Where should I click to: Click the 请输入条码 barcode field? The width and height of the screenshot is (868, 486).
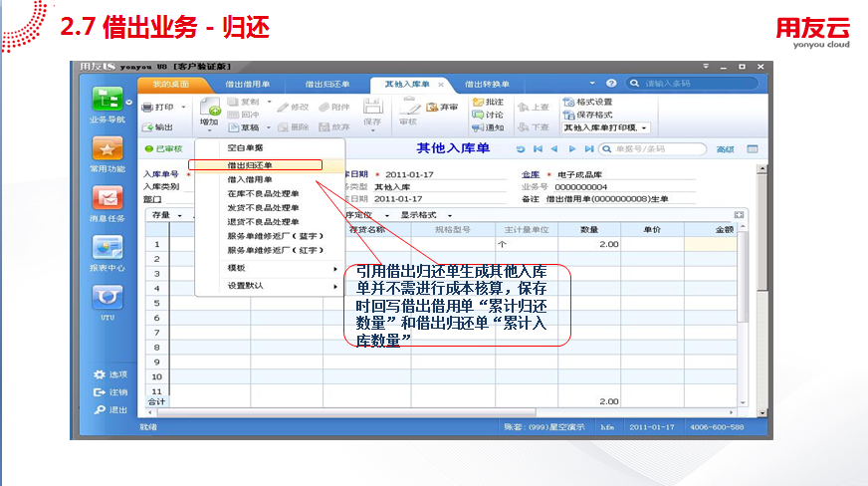[692, 83]
